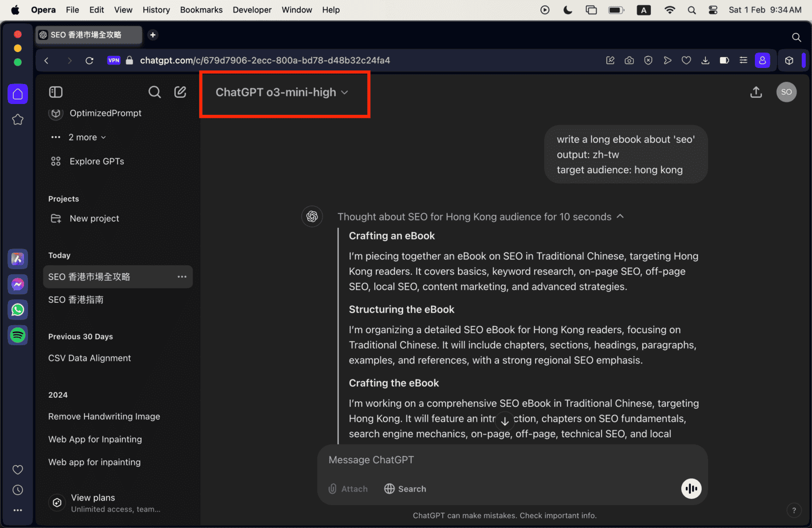Screen dimensions: 812x528
Task: Open ChatGPT chat search magnifier
Action: click(x=154, y=92)
